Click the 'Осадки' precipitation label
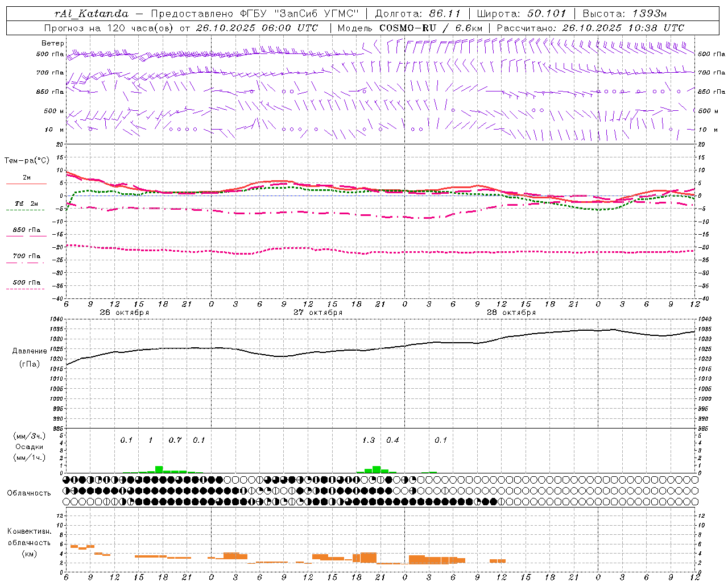The height and width of the screenshot is (582, 728). point(30,447)
